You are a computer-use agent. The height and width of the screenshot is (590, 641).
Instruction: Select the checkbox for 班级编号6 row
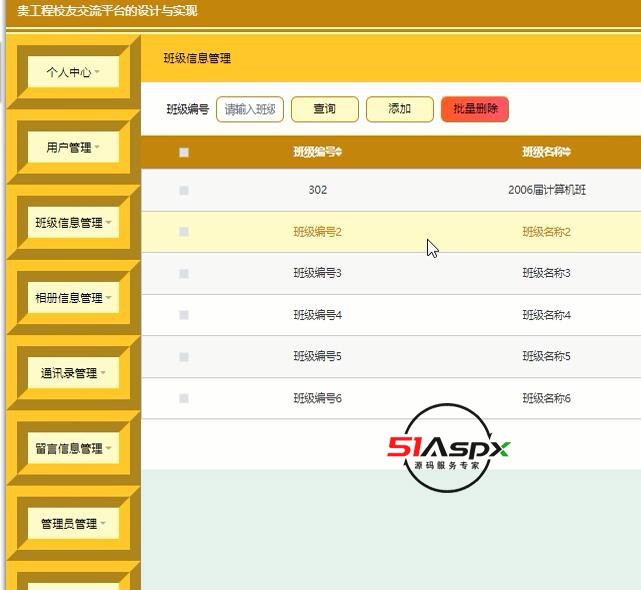point(184,398)
